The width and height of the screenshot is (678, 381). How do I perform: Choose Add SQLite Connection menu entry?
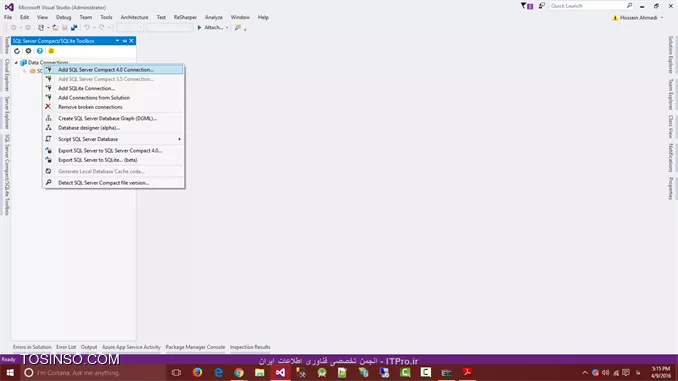114,88
